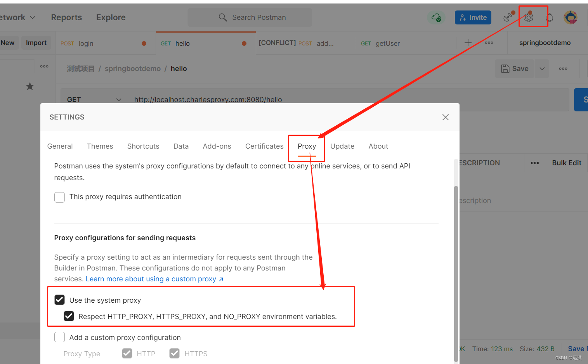The image size is (588, 364).
Task: Switch to the GET hello request tab
Action: (x=206, y=43)
